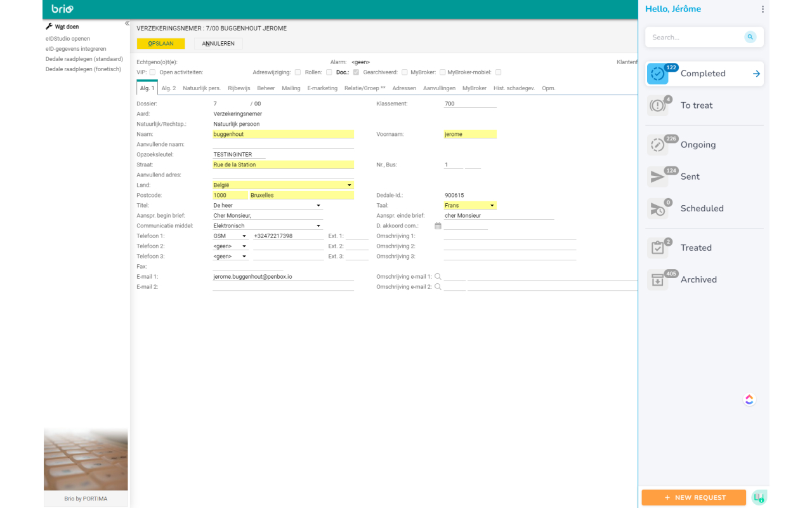
Task: Click magnifier next to Omschrijving e-mail 1
Action: [x=438, y=277]
